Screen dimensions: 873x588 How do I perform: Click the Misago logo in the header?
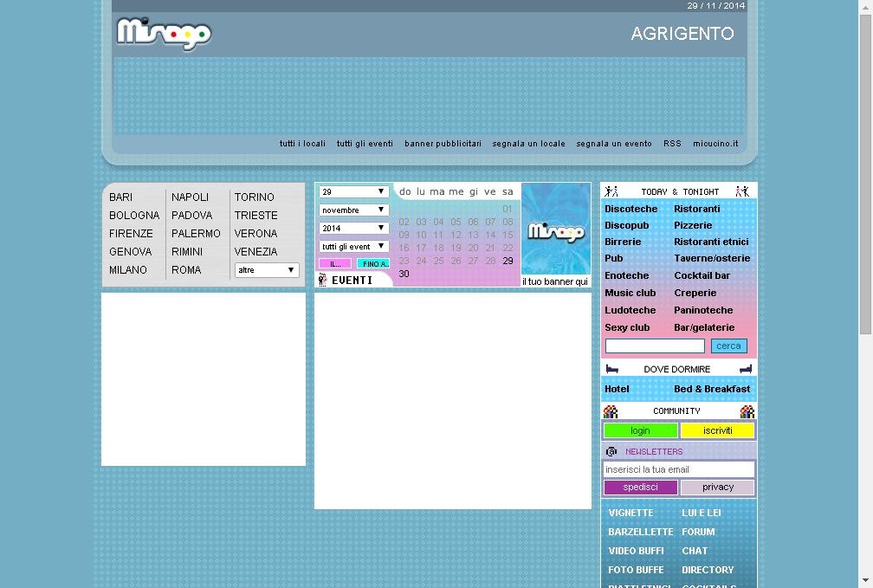tap(164, 34)
